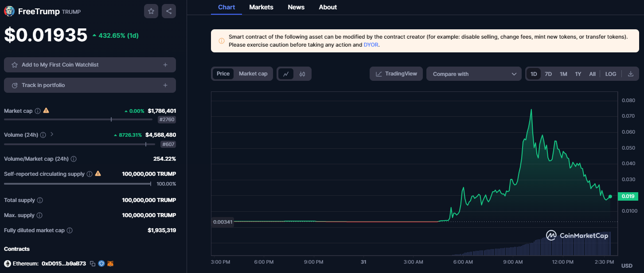Select the candlestick chart view icon
Image resolution: width=644 pixels, height=273 pixels.
point(302,74)
